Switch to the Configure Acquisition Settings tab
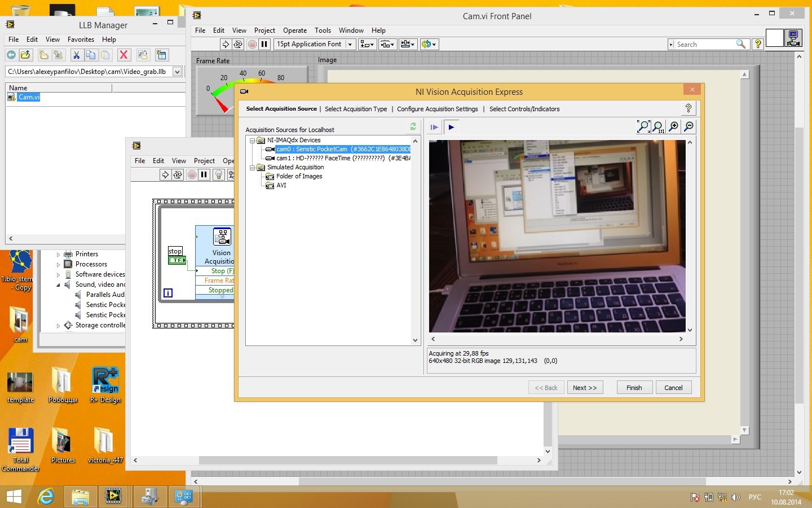The image size is (812, 508). tap(437, 109)
